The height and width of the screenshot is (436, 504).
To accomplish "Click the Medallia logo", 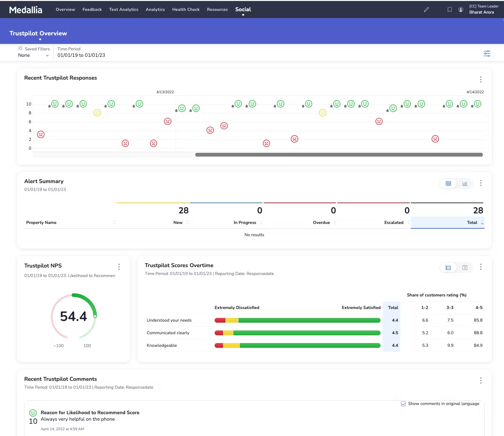I will pos(26,10).
